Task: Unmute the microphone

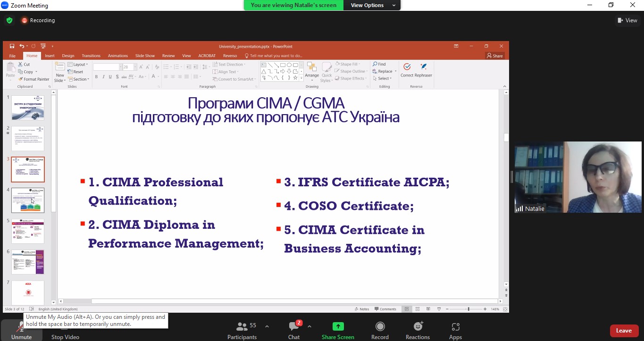Action: pos(21,330)
